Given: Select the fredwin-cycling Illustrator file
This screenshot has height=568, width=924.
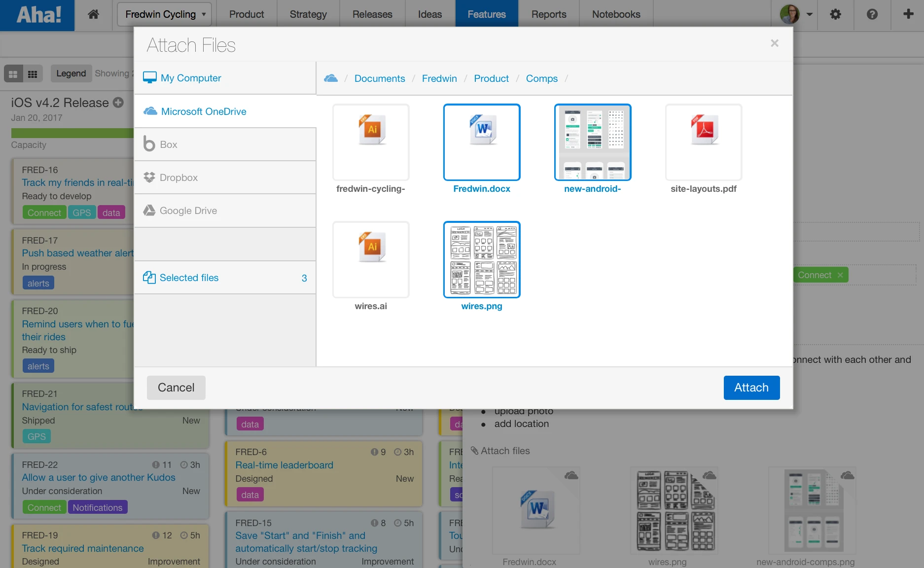Looking at the screenshot, I should pyautogui.click(x=371, y=142).
